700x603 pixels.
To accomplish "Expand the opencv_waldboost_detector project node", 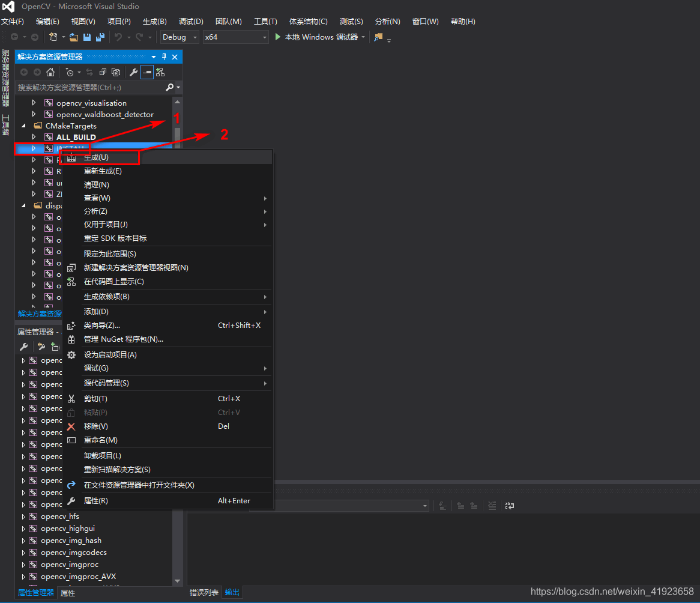I will [34, 114].
